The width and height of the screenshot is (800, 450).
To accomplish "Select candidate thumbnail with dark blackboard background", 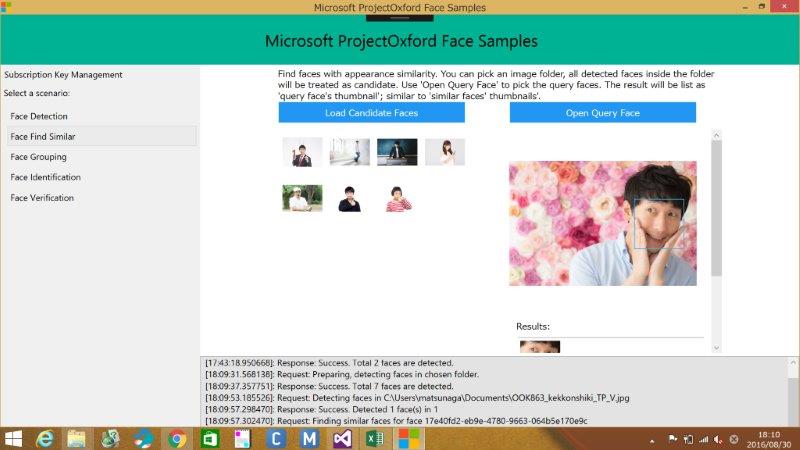I will click(x=397, y=152).
